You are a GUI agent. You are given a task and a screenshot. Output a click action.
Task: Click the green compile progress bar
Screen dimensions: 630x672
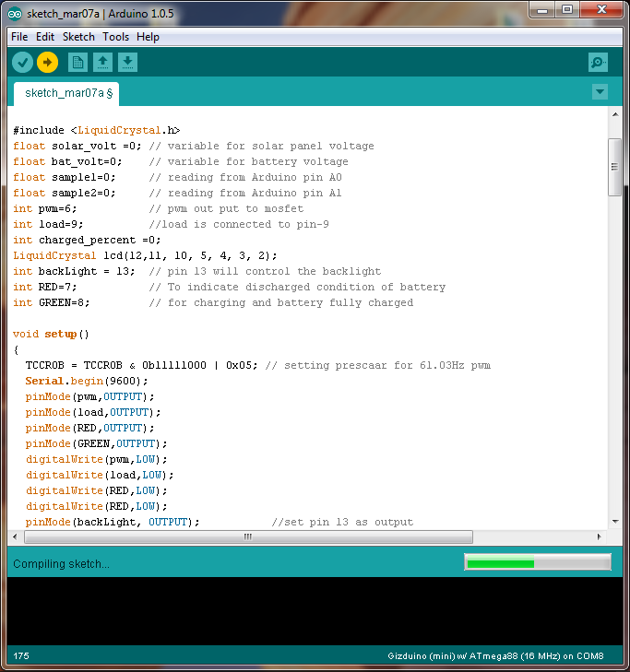538,562
